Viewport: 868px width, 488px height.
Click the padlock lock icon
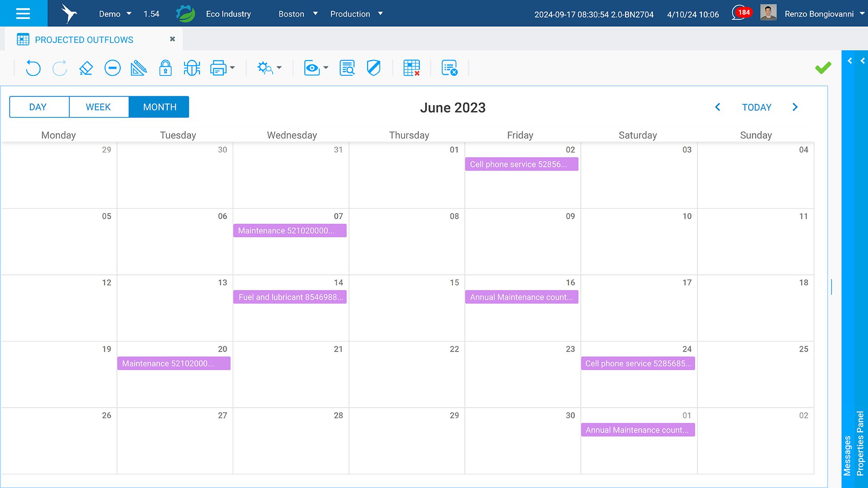pyautogui.click(x=165, y=68)
